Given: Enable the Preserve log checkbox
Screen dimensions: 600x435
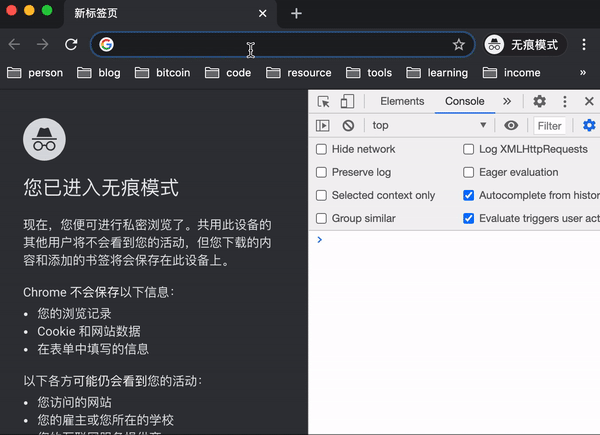Looking at the screenshot, I should pyautogui.click(x=321, y=172).
